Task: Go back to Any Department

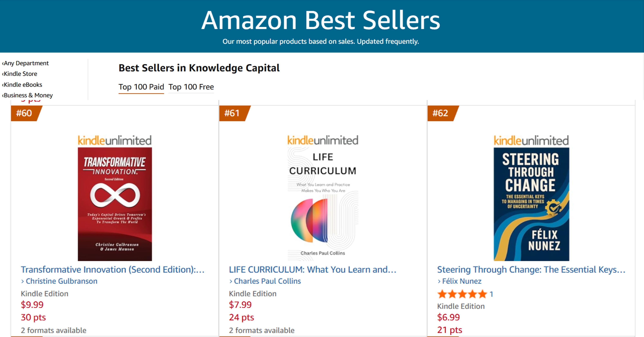Action: (x=26, y=63)
